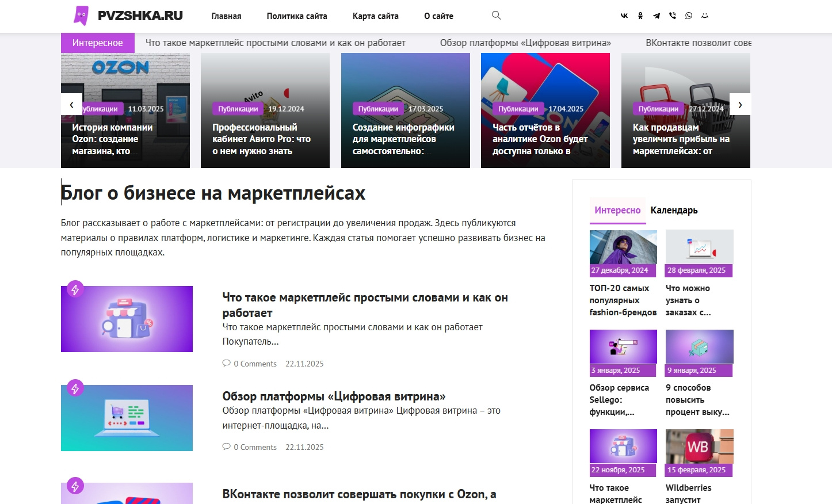832x504 pixels.
Task: Open slide «Профессиональный кабинет Авито Pro»
Action: tap(262, 139)
